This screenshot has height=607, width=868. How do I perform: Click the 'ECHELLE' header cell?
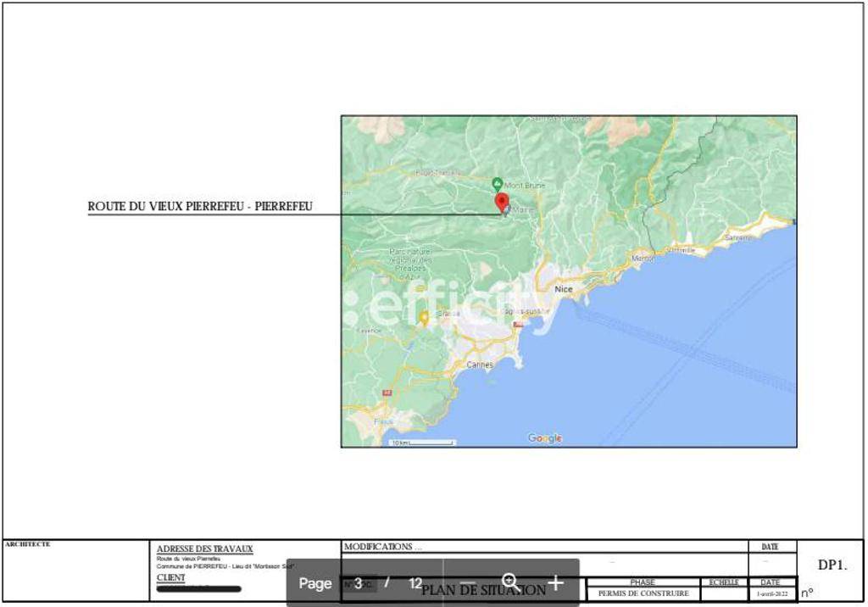[724, 582]
